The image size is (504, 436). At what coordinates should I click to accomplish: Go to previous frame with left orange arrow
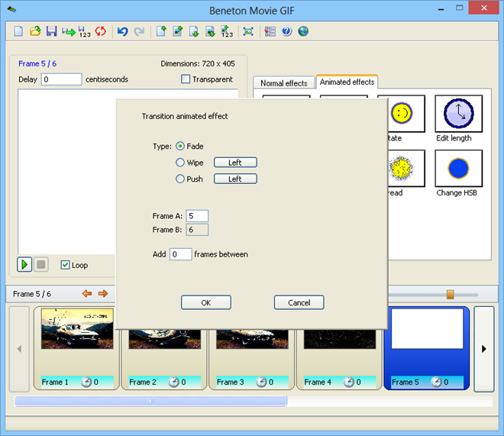tap(87, 294)
